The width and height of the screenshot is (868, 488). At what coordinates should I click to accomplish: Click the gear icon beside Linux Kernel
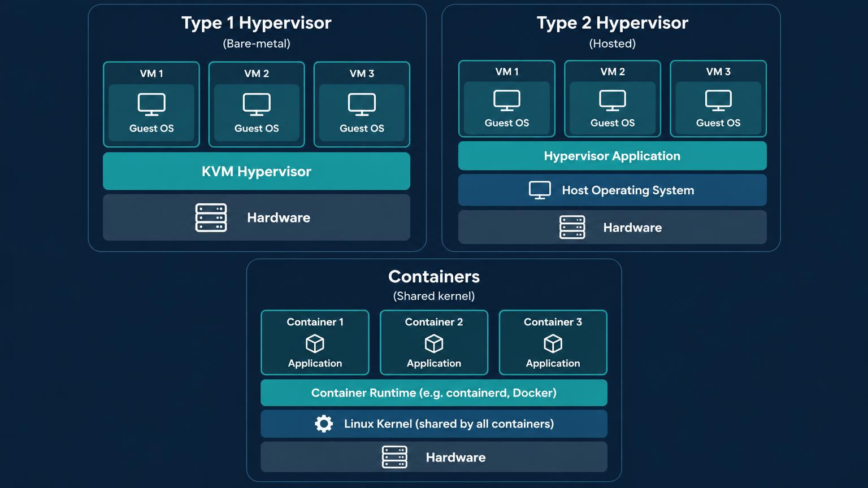point(324,424)
